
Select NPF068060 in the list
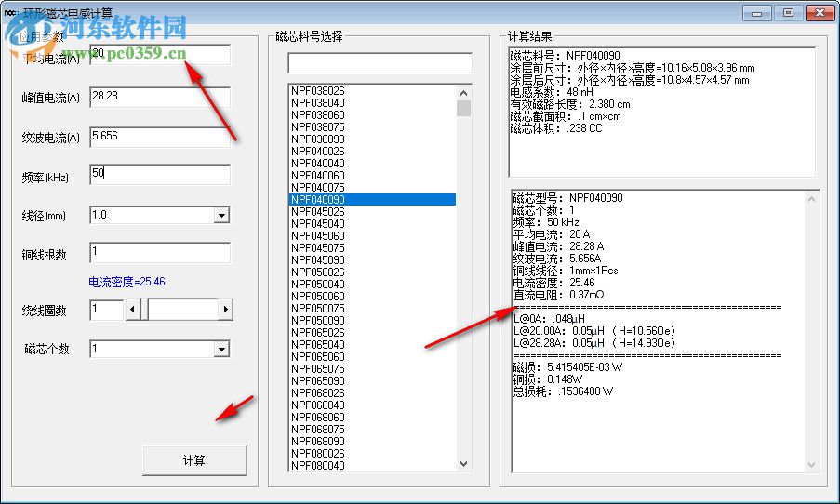372,418
